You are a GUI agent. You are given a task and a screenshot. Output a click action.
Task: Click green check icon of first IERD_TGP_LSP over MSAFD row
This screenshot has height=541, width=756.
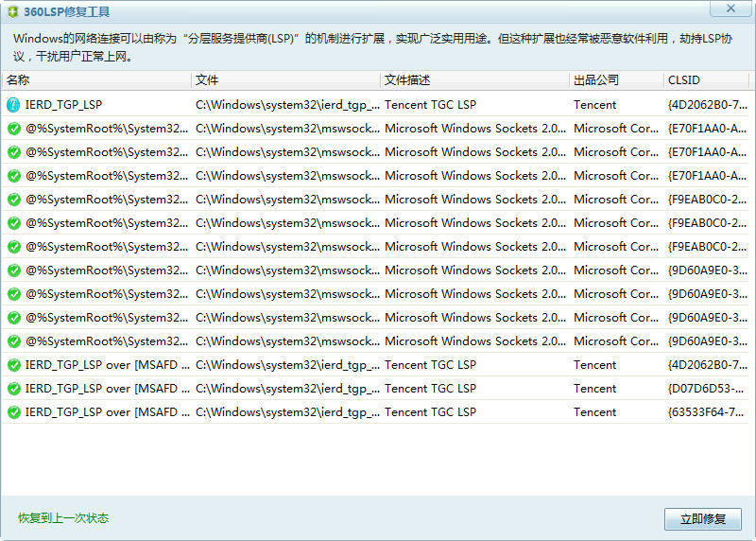pyautogui.click(x=13, y=365)
